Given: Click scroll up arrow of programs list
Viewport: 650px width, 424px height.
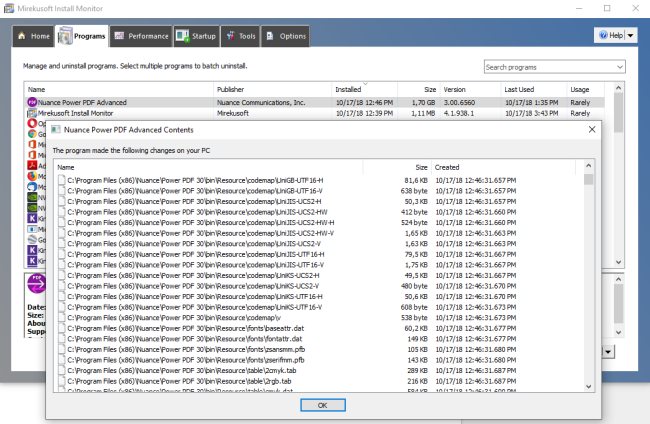Looking at the screenshot, I should 618,88.
